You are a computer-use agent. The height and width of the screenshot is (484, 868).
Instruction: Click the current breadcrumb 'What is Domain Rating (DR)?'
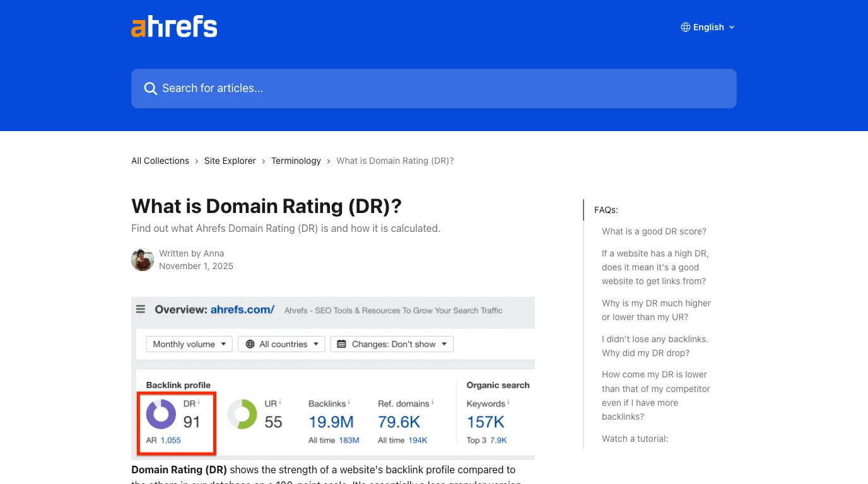pyautogui.click(x=395, y=161)
